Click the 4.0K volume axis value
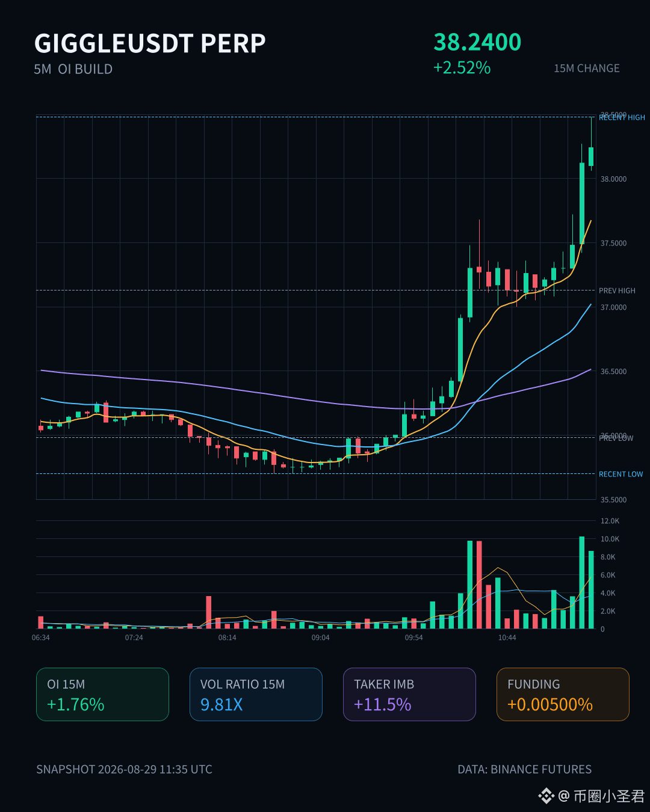Viewport: 650px width, 812px height. click(608, 593)
